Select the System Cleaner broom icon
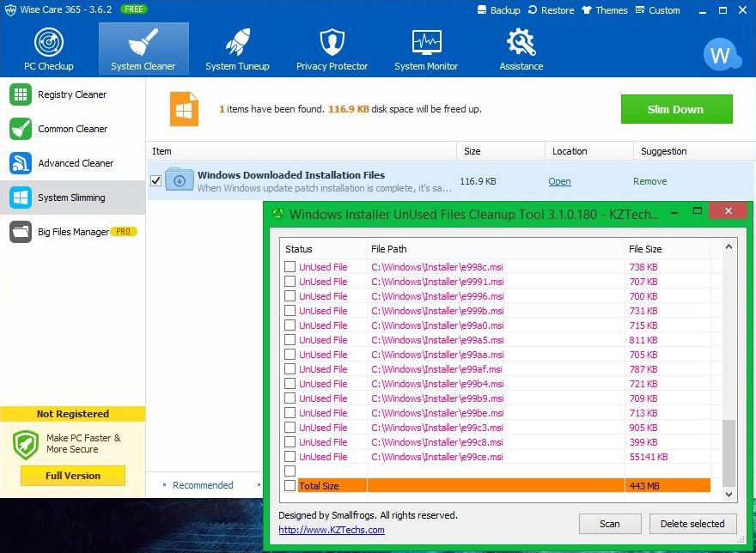 [x=143, y=42]
